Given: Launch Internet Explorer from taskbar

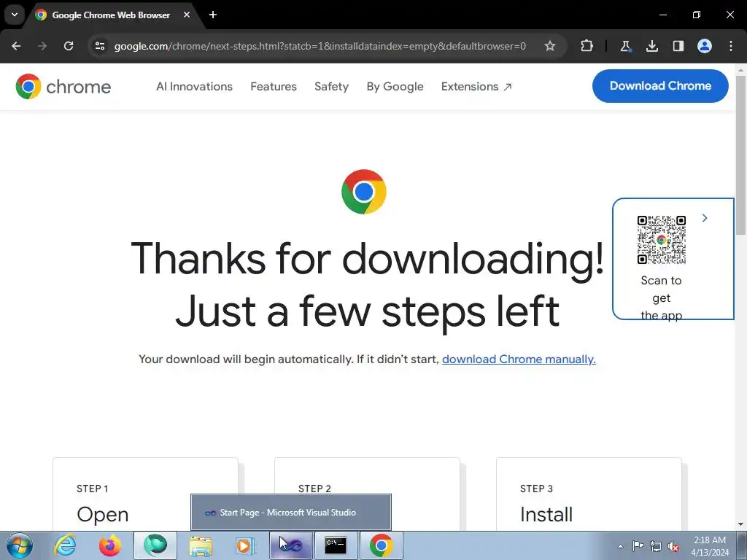Looking at the screenshot, I should tap(65, 545).
